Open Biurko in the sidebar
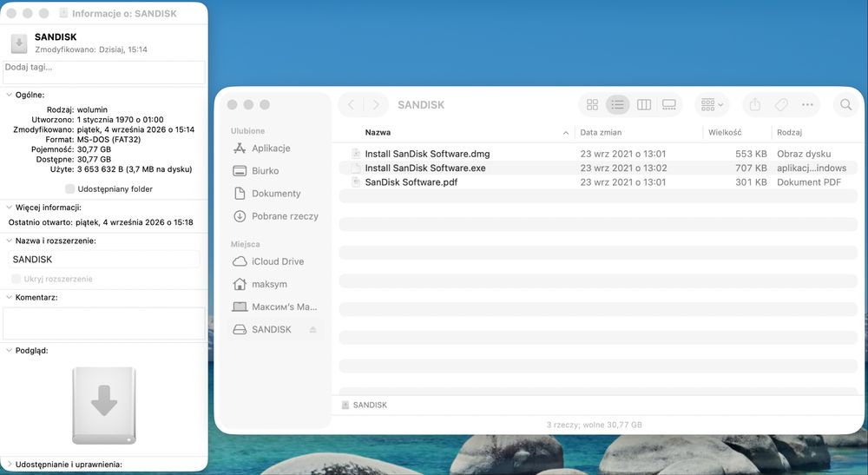Screen dimensions: 868x475 [265, 171]
